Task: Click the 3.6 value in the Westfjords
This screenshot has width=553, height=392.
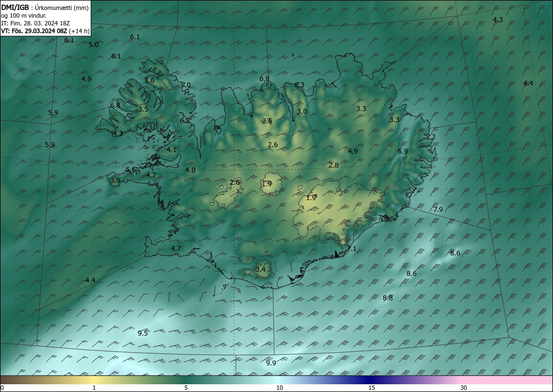Action: [149, 80]
